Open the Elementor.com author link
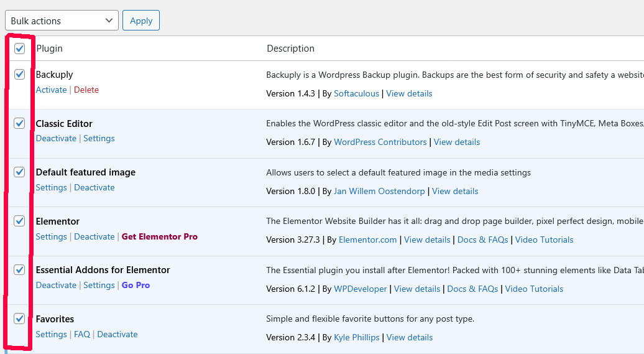Screen dimensions: 644x354 pyautogui.click(x=368, y=240)
